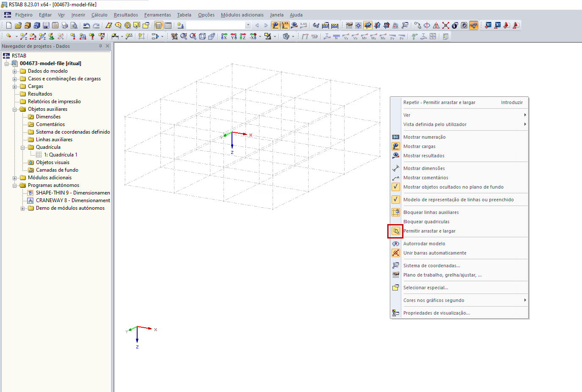Click the Open file folder toolbar icon
Viewport: 582px width, 392px height.
(x=18, y=25)
